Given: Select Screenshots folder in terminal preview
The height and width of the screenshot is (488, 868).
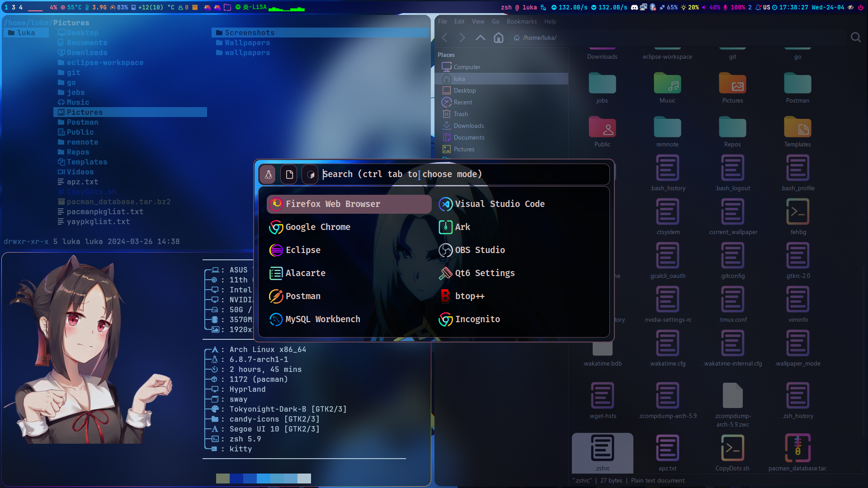Looking at the screenshot, I should (320, 33).
